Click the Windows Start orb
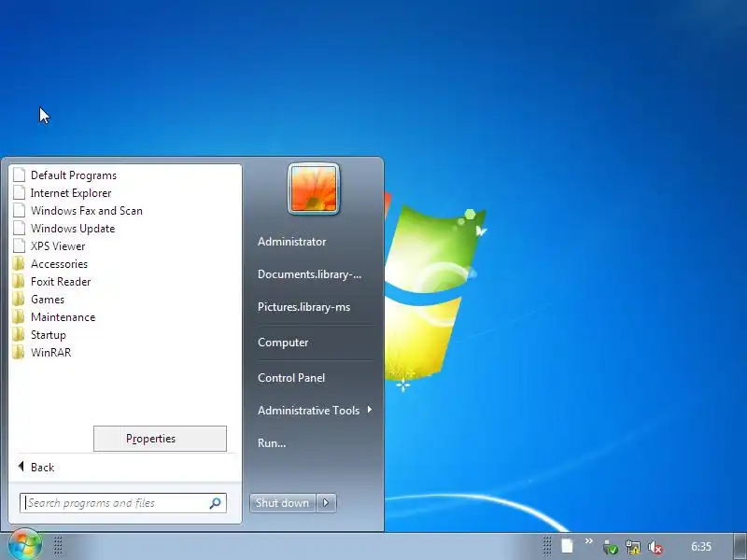 click(x=24, y=545)
